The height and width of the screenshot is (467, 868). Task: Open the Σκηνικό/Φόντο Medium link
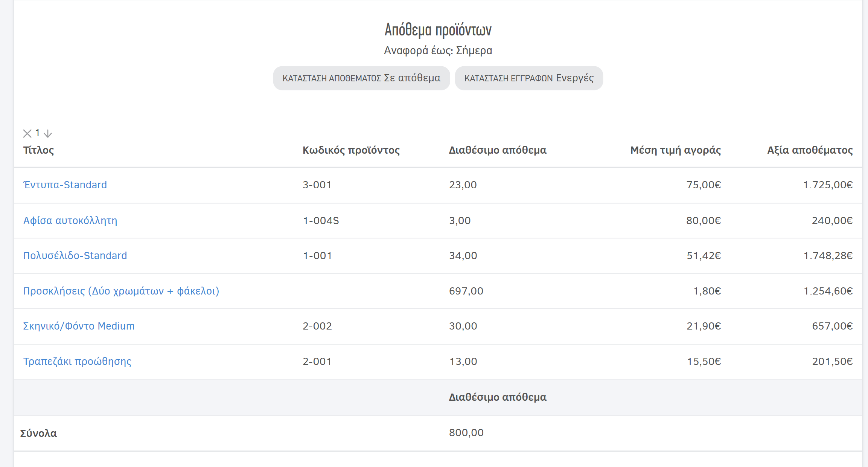[x=79, y=326]
